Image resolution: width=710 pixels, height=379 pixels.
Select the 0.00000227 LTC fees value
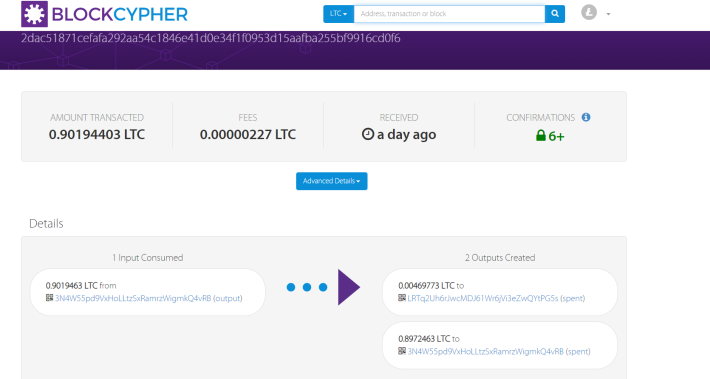[x=248, y=134]
